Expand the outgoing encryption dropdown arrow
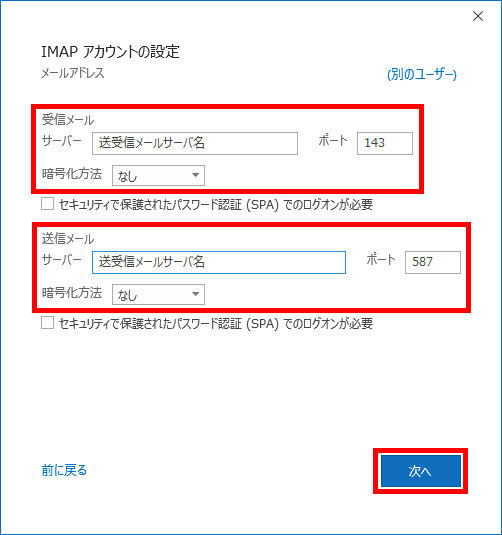The image size is (502, 535). click(195, 294)
